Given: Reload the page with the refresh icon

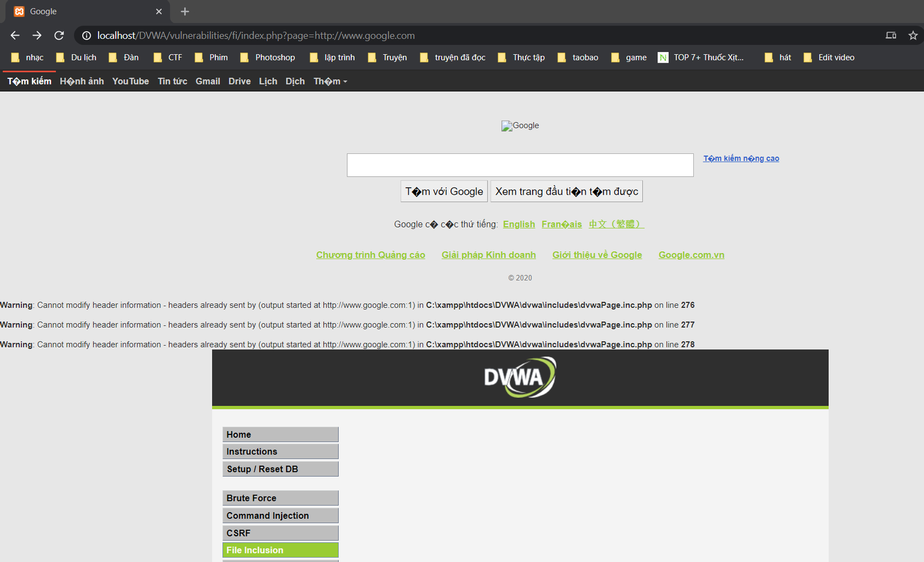Looking at the screenshot, I should pyautogui.click(x=59, y=35).
